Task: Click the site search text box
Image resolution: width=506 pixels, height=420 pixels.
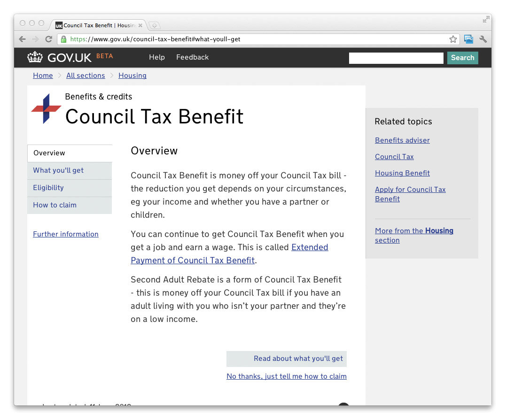Action: [x=396, y=58]
